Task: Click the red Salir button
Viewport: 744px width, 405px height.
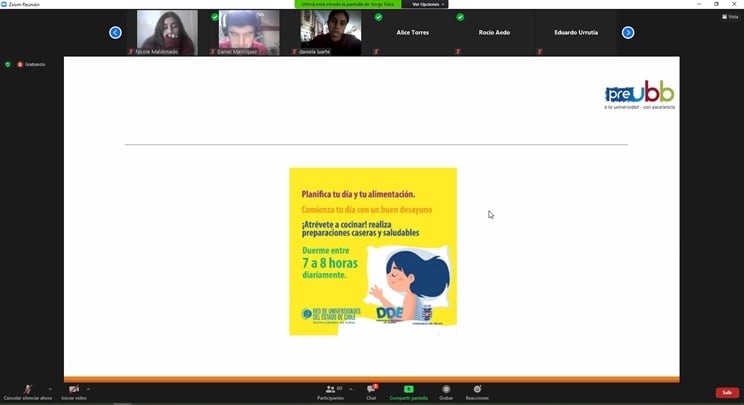Action: click(727, 392)
